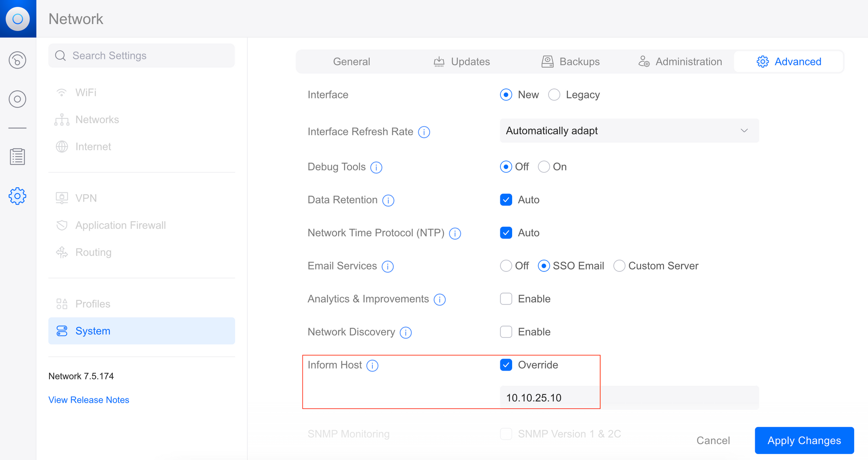Click the UniFi logo icon
The width and height of the screenshot is (868, 460).
pyautogui.click(x=18, y=19)
